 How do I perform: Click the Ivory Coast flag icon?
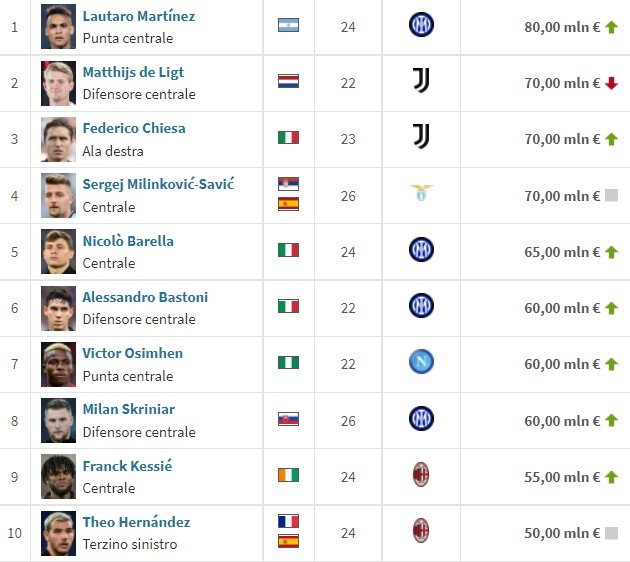[x=288, y=475]
